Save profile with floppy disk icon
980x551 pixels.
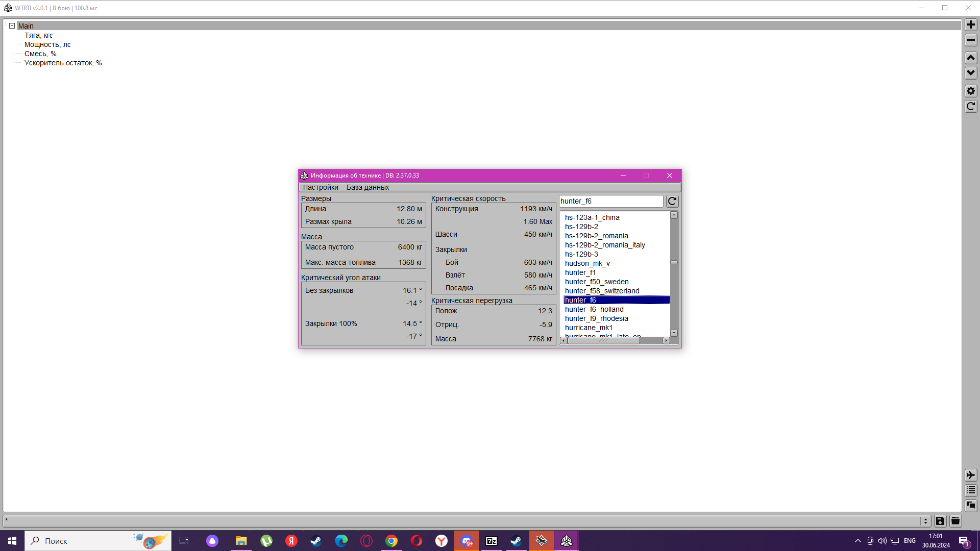[x=940, y=521]
